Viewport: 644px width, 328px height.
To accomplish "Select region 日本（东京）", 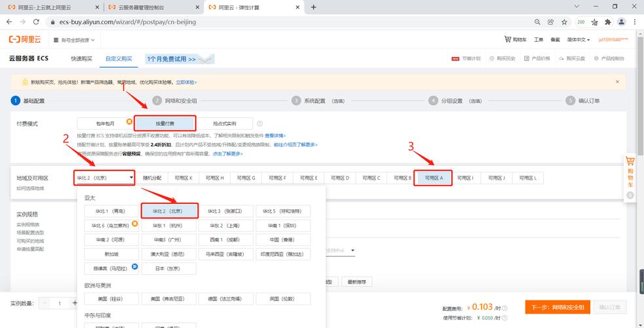I will pyautogui.click(x=168, y=268).
